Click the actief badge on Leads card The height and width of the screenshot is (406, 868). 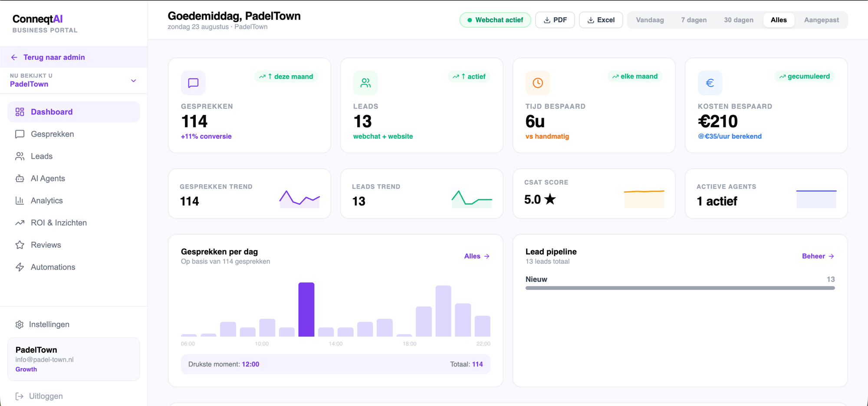tap(469, 76)
